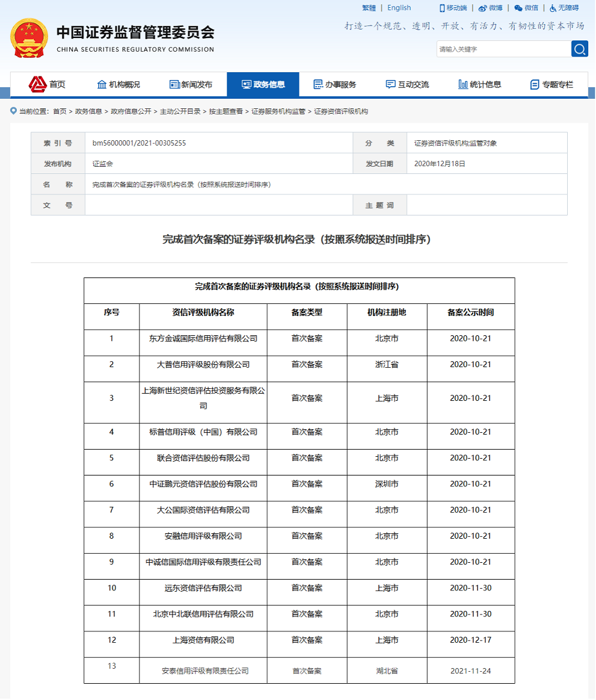
Task: Click the 互动交流 chat icon
Action: pyautogui.click(x=390, y=84)
